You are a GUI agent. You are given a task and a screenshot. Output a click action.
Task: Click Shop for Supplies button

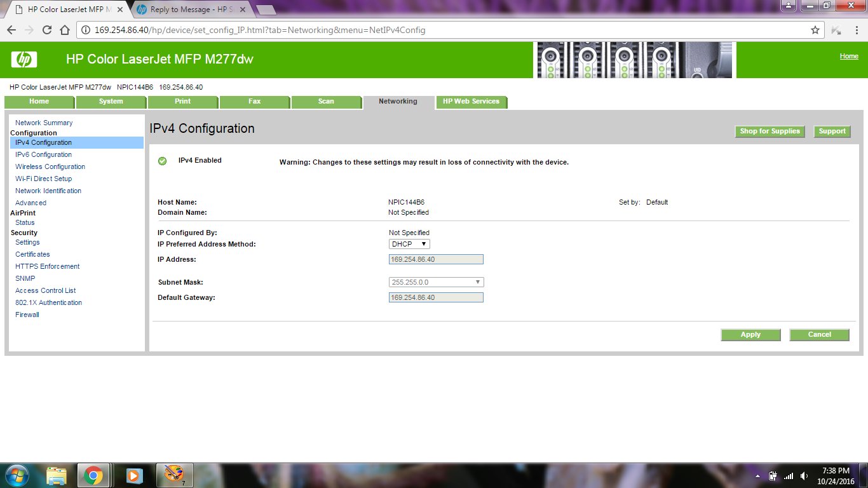click(770, 132)
